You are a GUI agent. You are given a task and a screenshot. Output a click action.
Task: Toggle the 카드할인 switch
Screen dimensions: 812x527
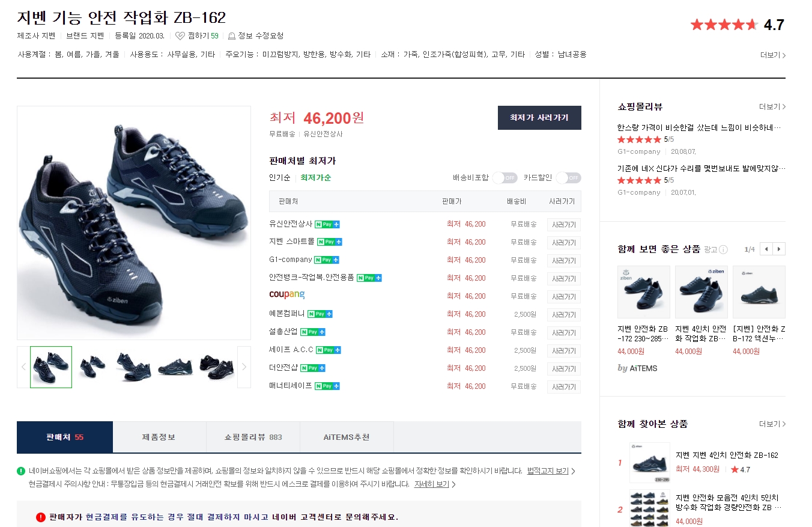pos(568,178)
